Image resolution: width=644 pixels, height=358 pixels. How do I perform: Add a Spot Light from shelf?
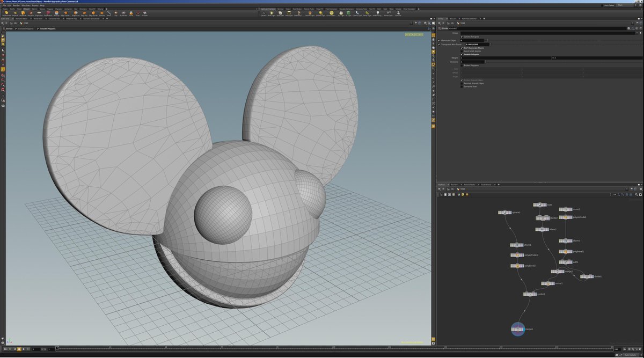(x=280, y=13)
